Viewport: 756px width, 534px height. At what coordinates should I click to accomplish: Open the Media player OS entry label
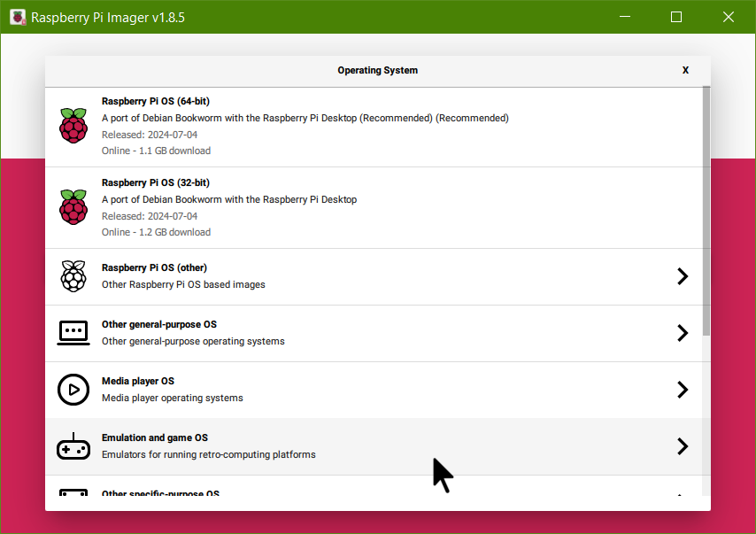click(x=138, y=382)
